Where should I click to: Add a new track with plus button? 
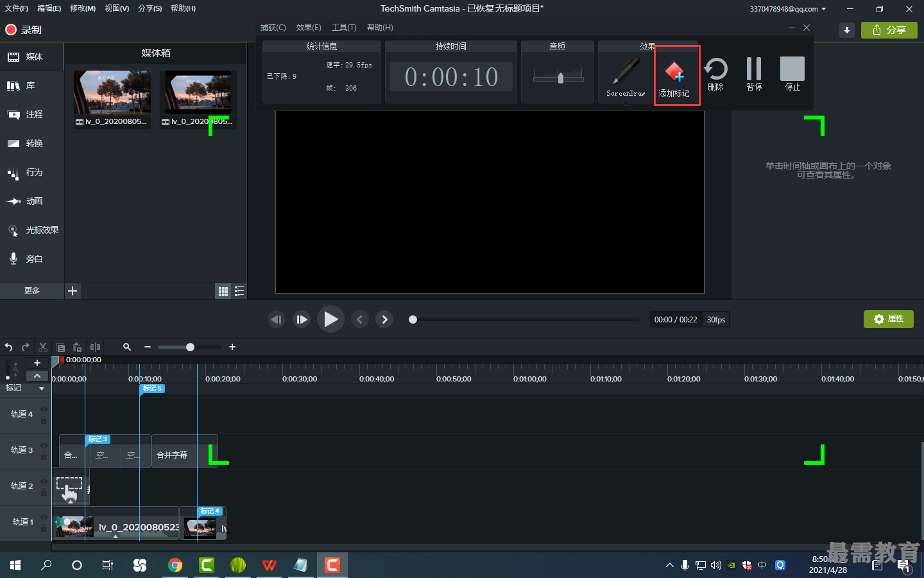37,363
